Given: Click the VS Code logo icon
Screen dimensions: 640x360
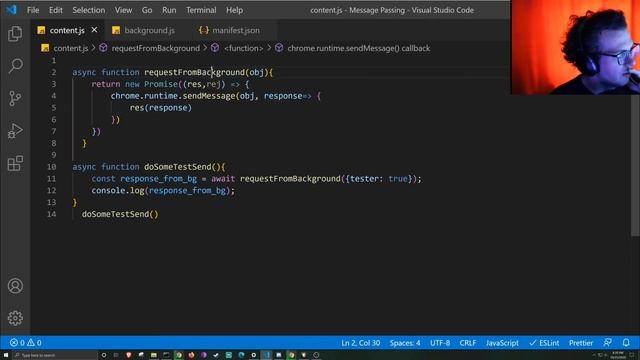Looking at the screenshot, I should (x=11, y=9).
